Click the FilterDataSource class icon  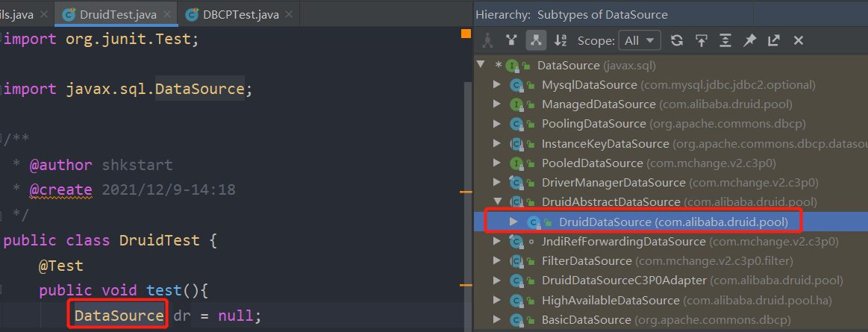[x=516, y=261]
